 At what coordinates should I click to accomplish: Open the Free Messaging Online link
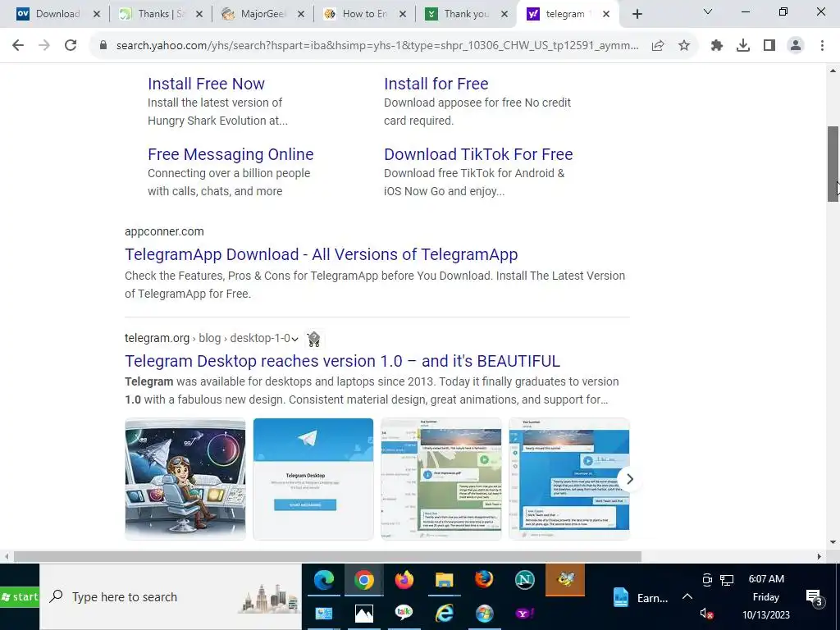pos(231,154)
